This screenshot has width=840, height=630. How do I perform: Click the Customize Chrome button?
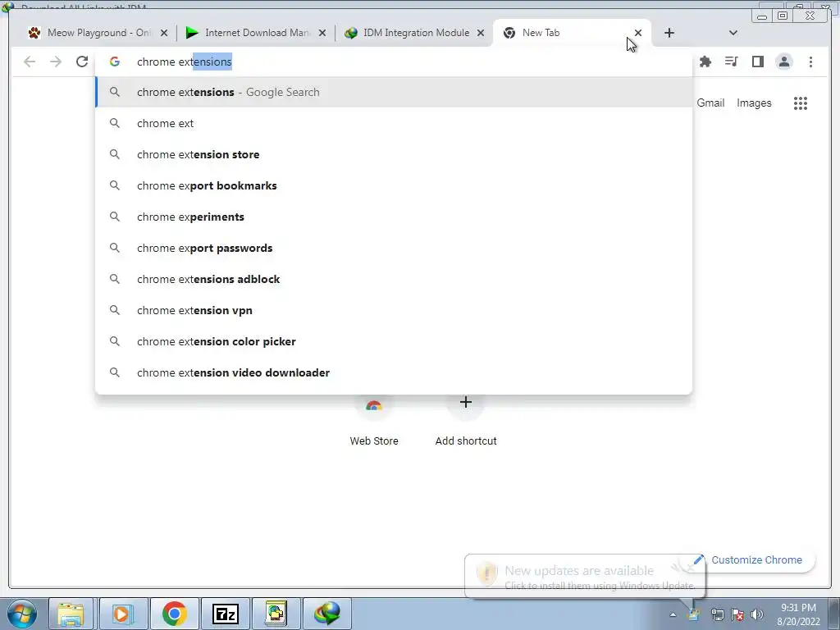pos(748,559)
